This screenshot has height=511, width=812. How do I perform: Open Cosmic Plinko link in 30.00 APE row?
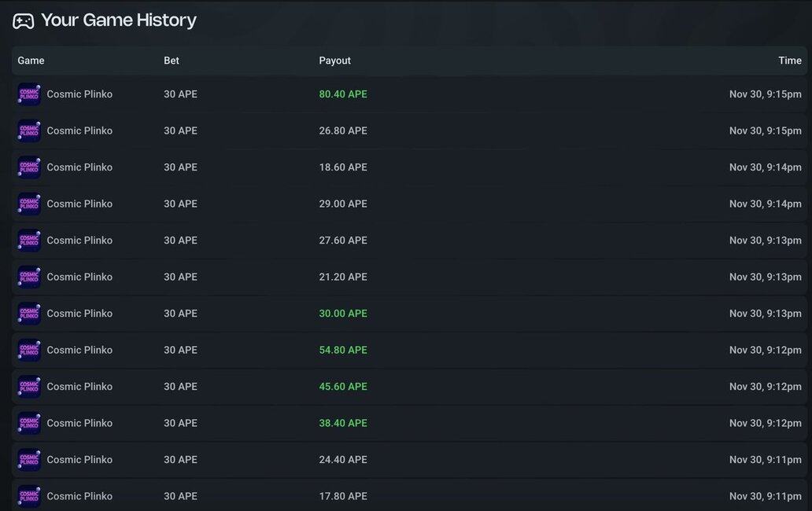point(79,314)
